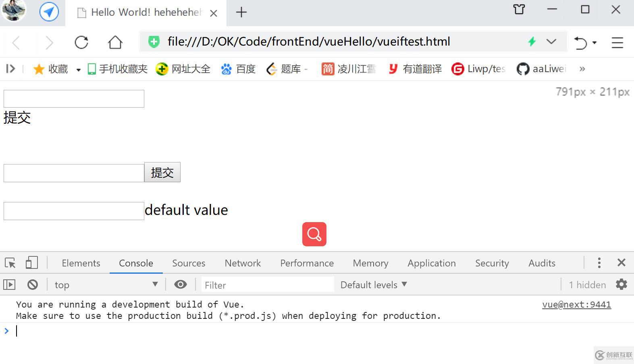Viewport: 634px width, 364px height.
Task: Click the red search magnifier floating button
Action: click(x=314, y=234)
